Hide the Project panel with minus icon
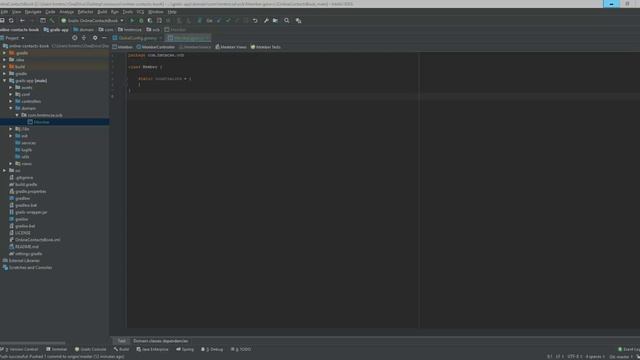Screen dimensions: 640x360 104,38
